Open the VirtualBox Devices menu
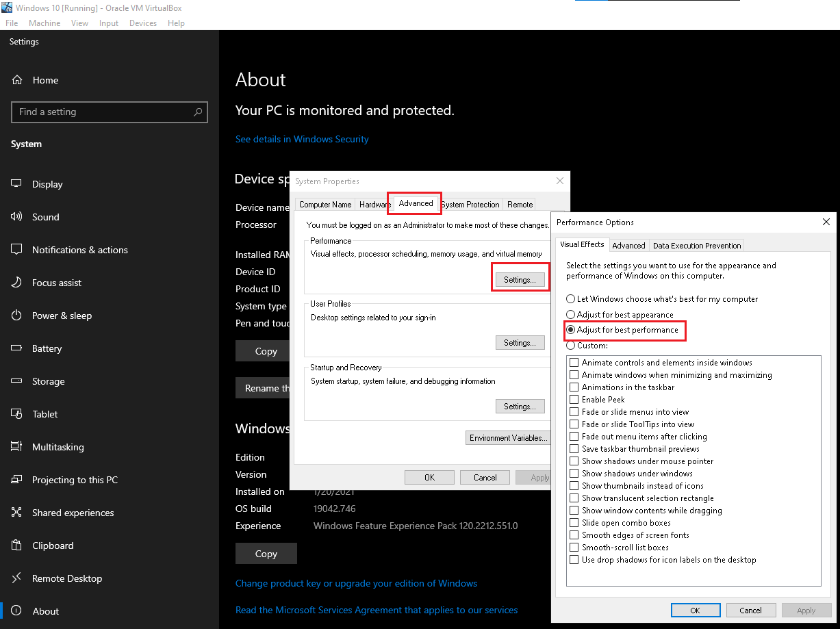 pos(143,23)
